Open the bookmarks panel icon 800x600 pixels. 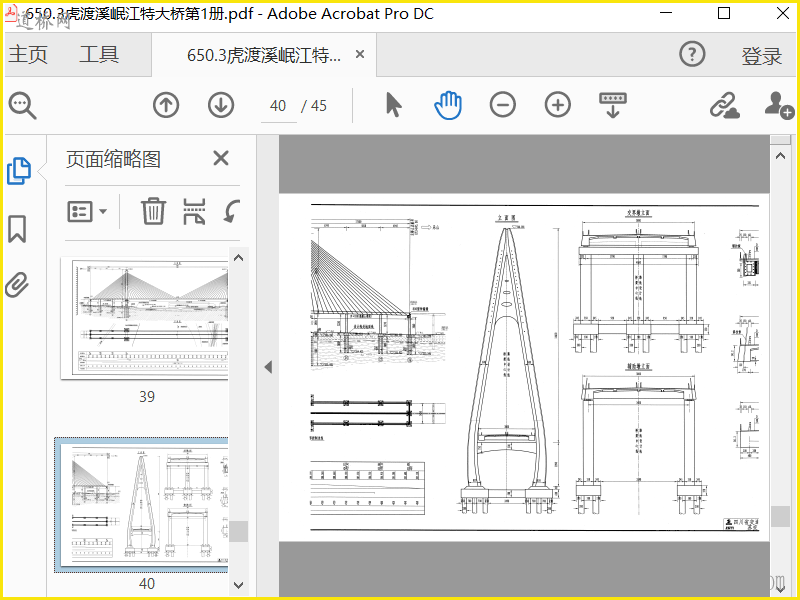17,229
